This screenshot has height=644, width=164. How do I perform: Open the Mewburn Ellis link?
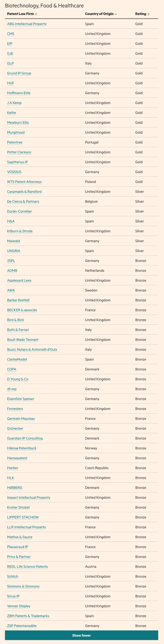tap(18, 123)
